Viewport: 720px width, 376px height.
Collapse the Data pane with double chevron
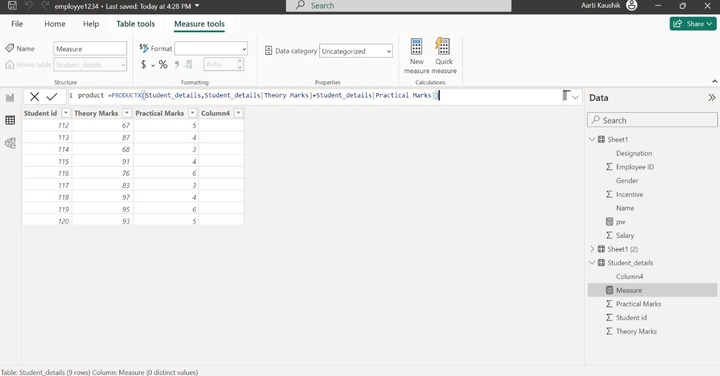pyautogui.click(x=711, y=97)
